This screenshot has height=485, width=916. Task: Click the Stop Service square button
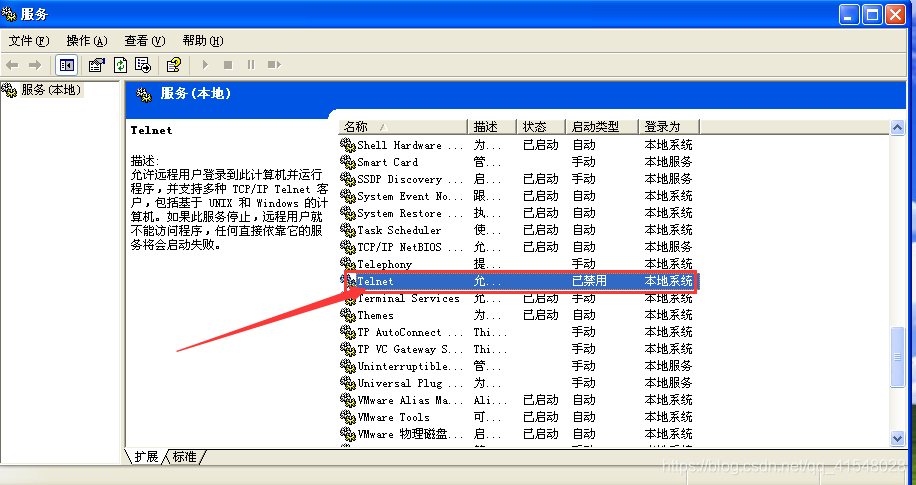(228, 65)
